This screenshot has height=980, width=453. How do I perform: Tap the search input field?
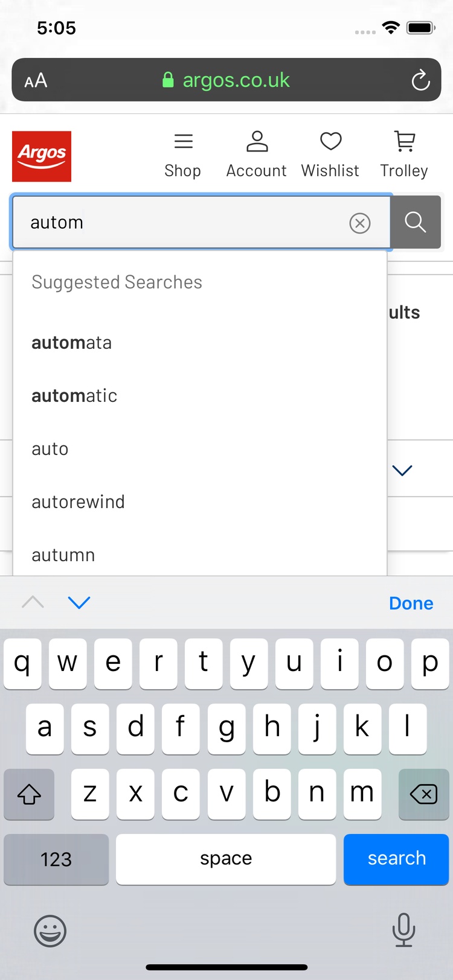coord(181,223)
